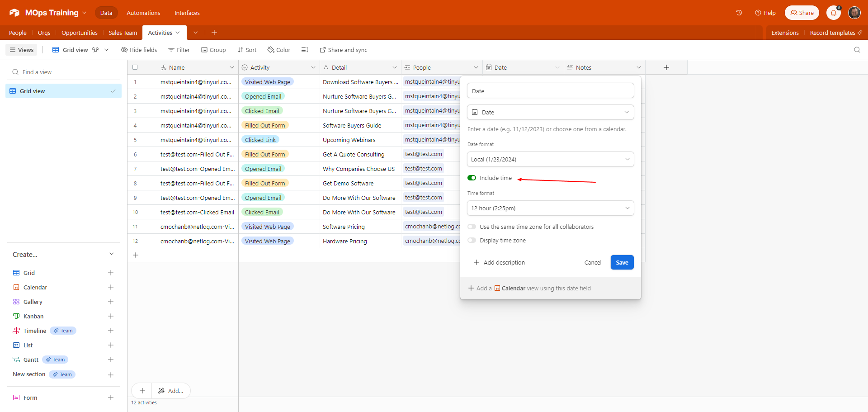Click the search magnifier icon in toolbar
This screenshot has width=868, height=412.
[x=857, y=50]
